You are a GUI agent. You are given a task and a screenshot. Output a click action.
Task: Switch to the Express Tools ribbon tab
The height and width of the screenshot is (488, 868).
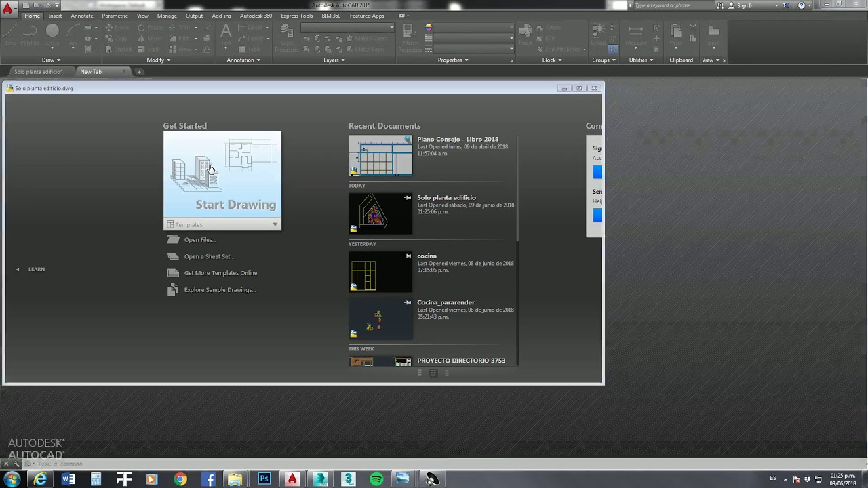point(297,16)
